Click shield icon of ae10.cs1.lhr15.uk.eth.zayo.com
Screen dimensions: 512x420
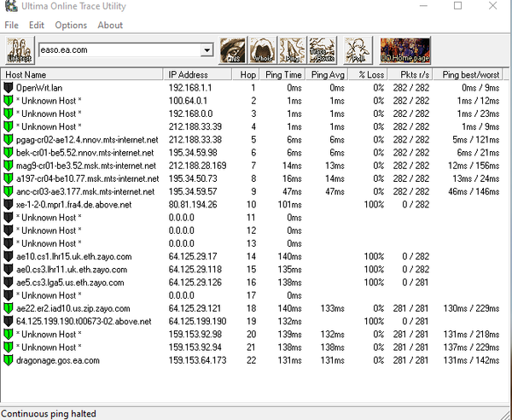click(9, 257)
